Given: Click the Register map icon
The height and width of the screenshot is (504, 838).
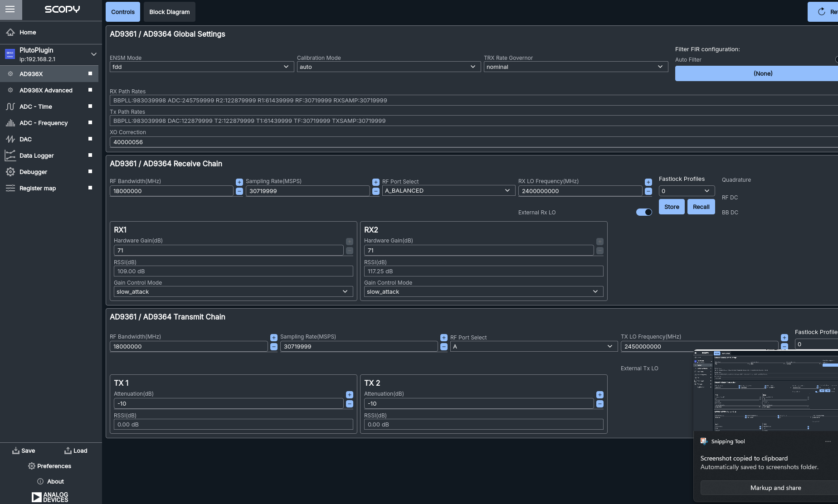Looking at the screenshot, I should 10,188.
